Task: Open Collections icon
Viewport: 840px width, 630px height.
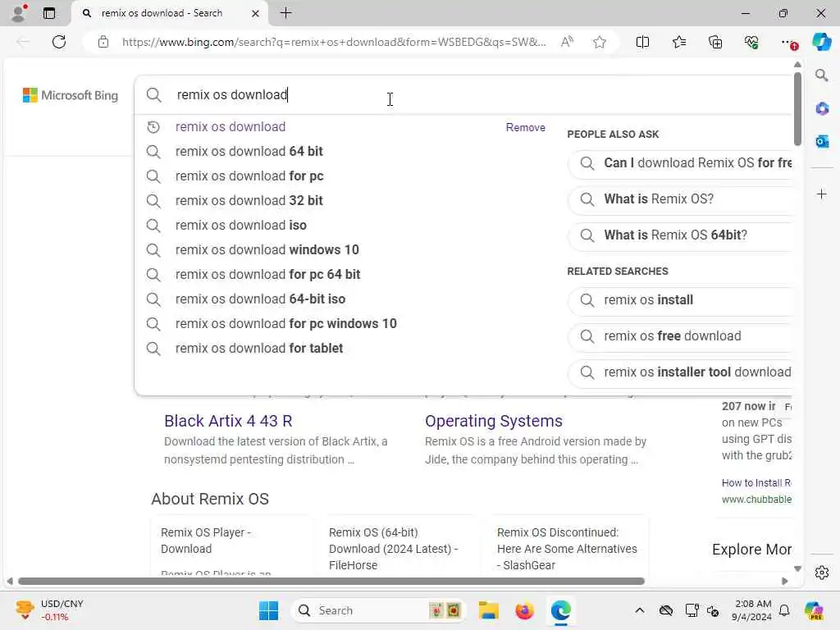Action: coord(715,42)
